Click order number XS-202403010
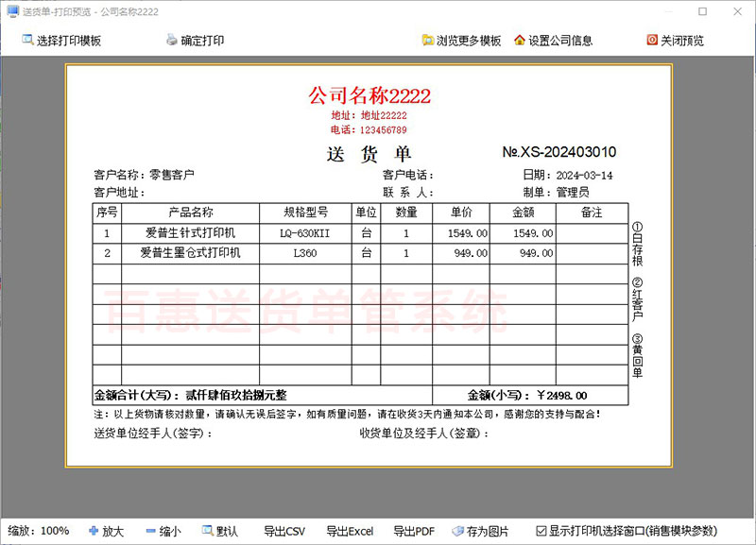This screenshot has width=756, height=545. pos(559,152)
